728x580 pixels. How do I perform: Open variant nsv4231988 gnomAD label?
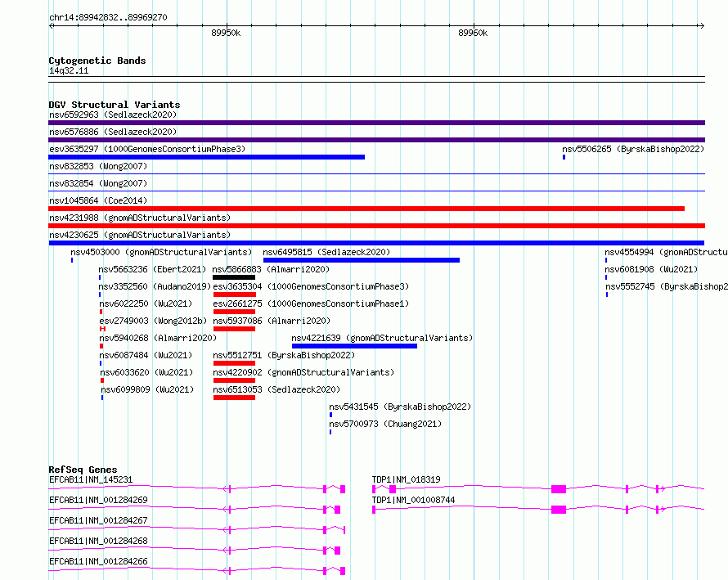click(140, 218)
